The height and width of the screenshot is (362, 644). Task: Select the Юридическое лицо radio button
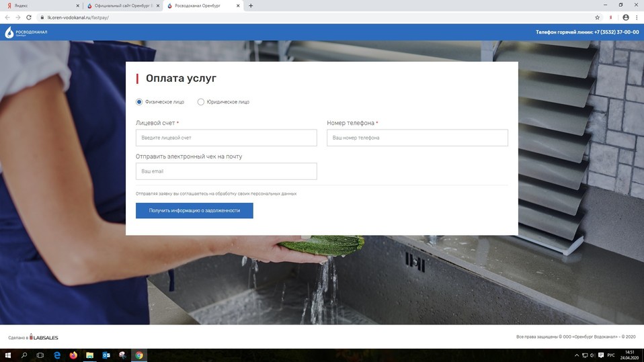[x=201, y=102]
